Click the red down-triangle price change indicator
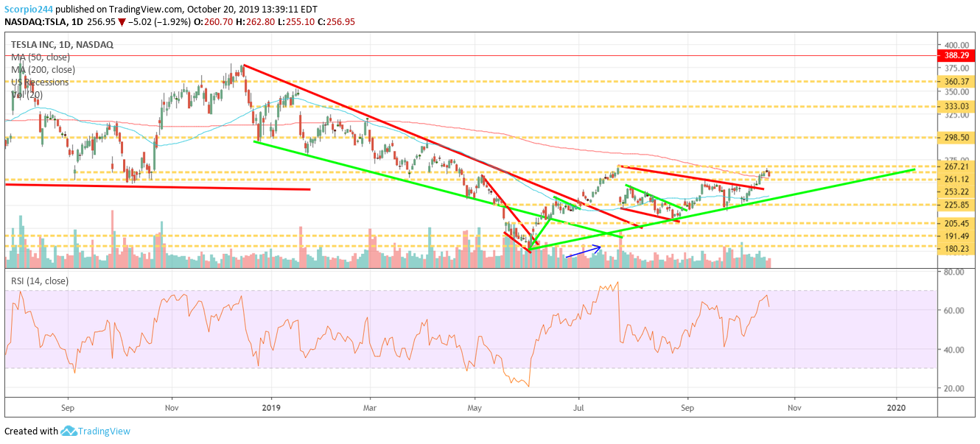This screenshot has height=444, width=980. [x=122, y=22]
